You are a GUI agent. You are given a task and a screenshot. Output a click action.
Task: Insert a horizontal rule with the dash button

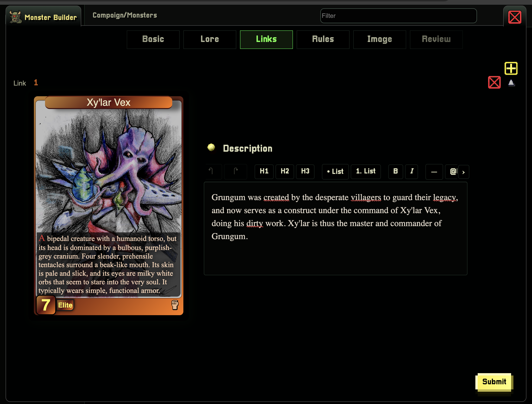coord(434,172)
